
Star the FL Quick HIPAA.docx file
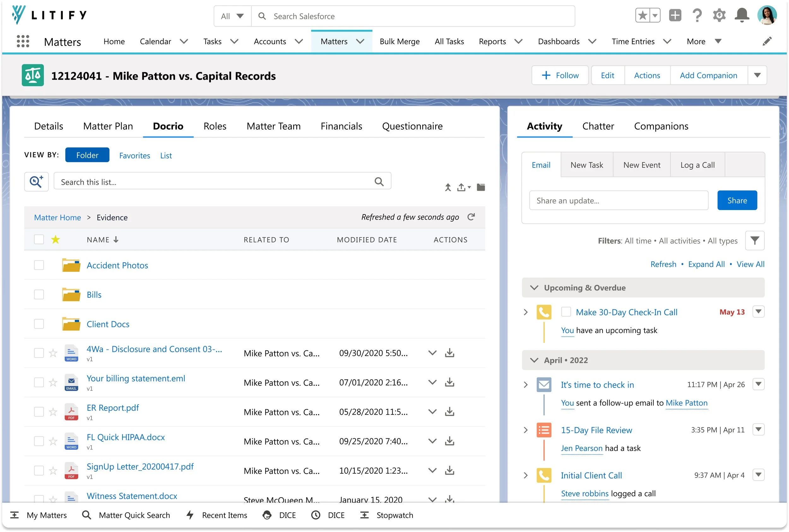click(53, 441)
